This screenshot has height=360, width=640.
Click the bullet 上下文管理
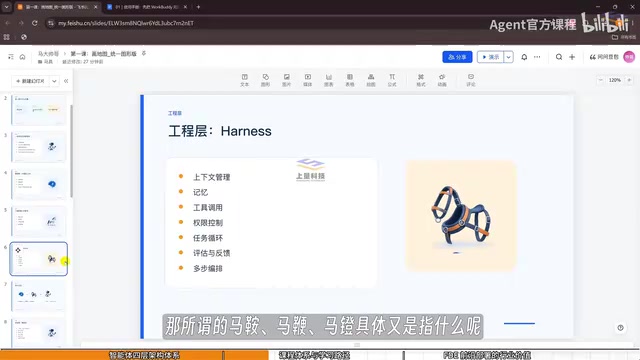(x=211, y=177)
